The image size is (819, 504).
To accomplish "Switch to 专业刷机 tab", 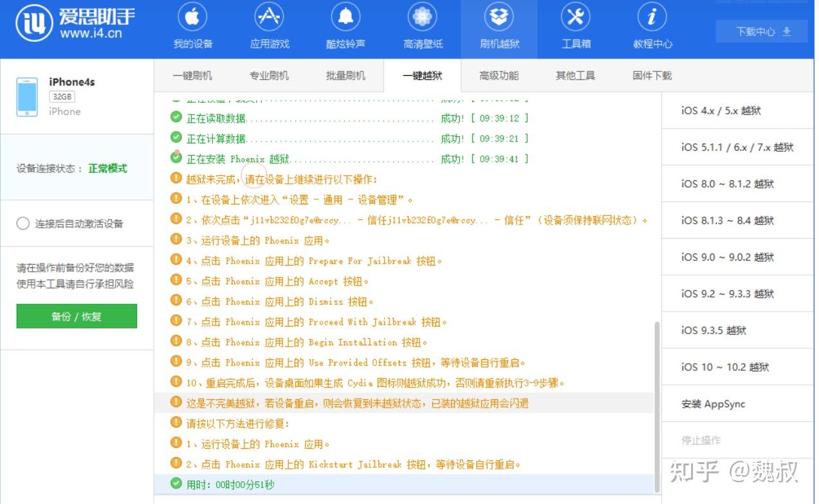I will (269, 76).
